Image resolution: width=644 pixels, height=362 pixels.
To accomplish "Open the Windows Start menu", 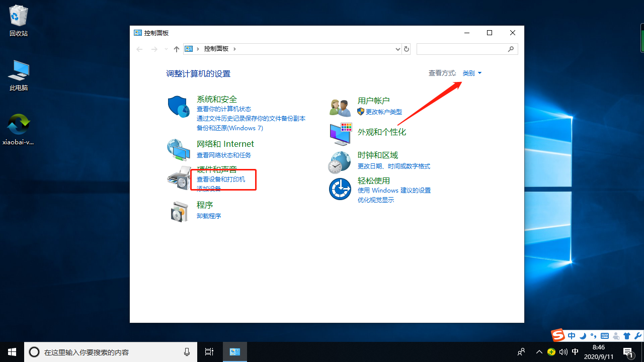I will 12,352.
